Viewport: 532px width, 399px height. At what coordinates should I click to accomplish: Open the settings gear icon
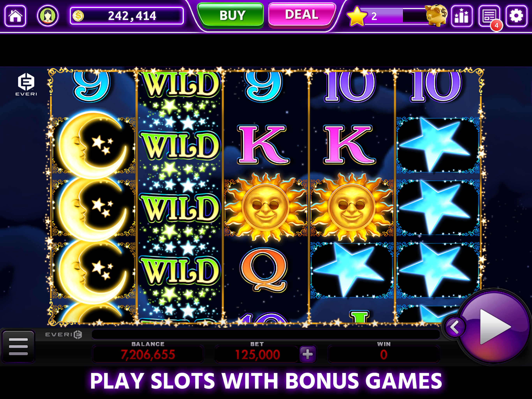[517, 16]
